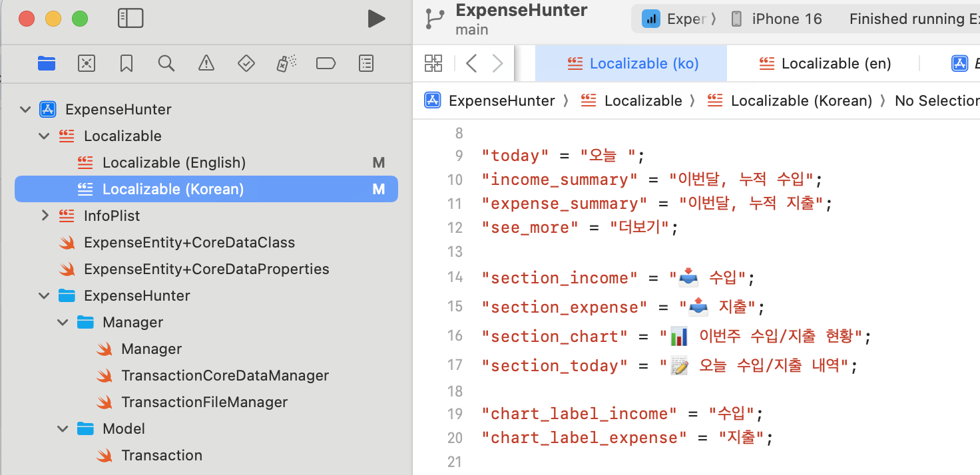Open the Bookmark navigator
This screenshot has width=980, height=475.
[x=126, y=63]
